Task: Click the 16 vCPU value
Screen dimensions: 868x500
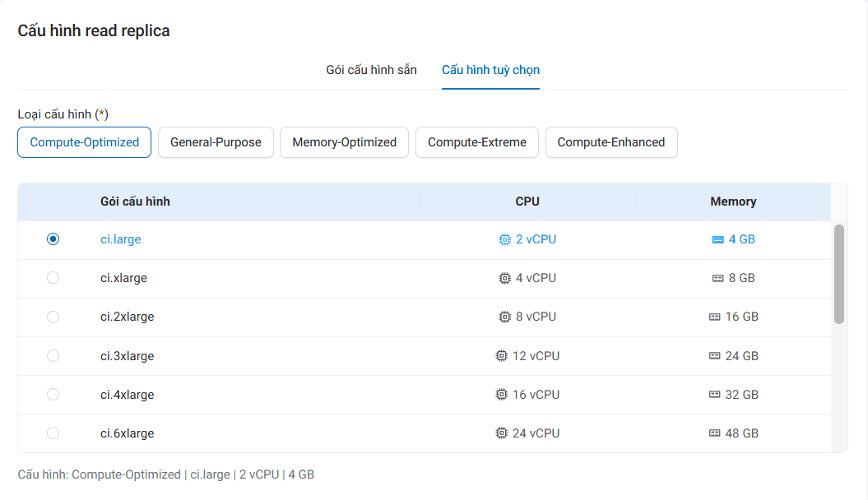Action: tap(536, 395)
